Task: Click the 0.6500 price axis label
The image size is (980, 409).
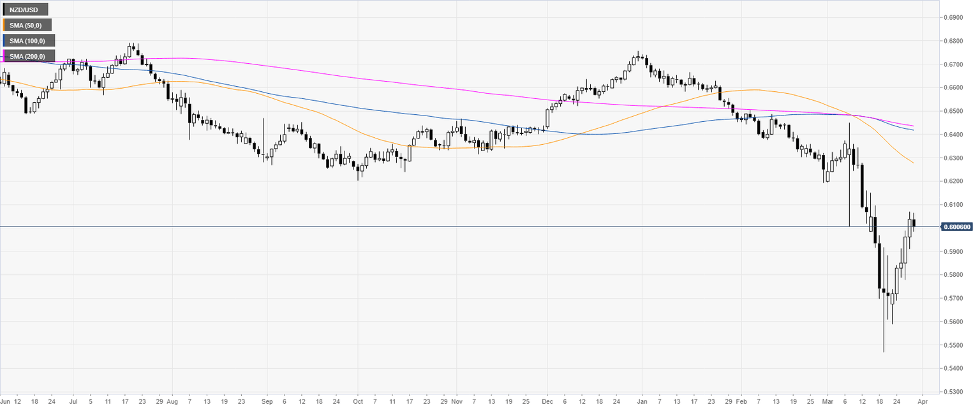Action: tap(954, 111)
